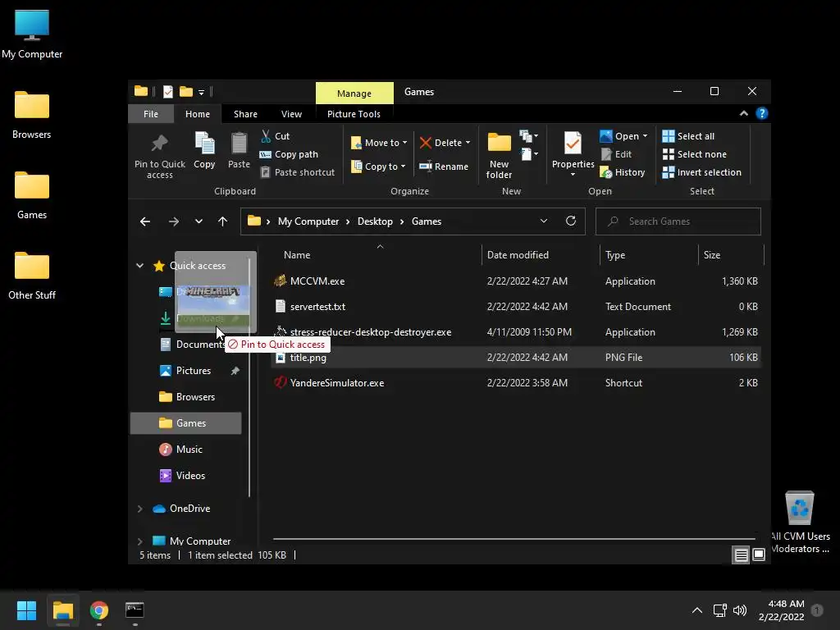Image resolution: width=840 pixels, height=630 pixels.
Task: Click Desktop in the address breadcrumb
Action: point(375,221)
